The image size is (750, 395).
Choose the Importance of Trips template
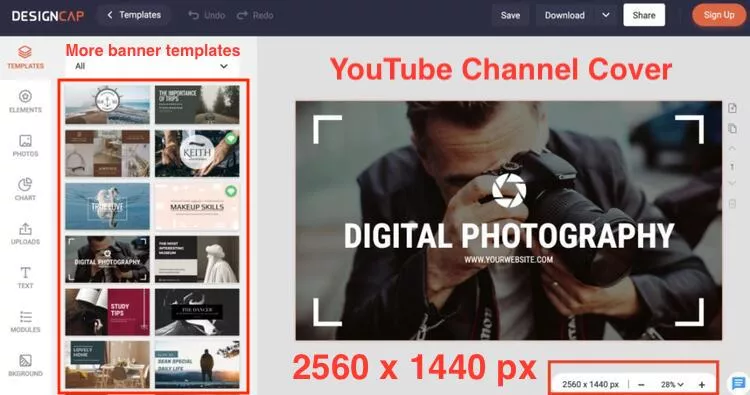[x=197, y=104]
